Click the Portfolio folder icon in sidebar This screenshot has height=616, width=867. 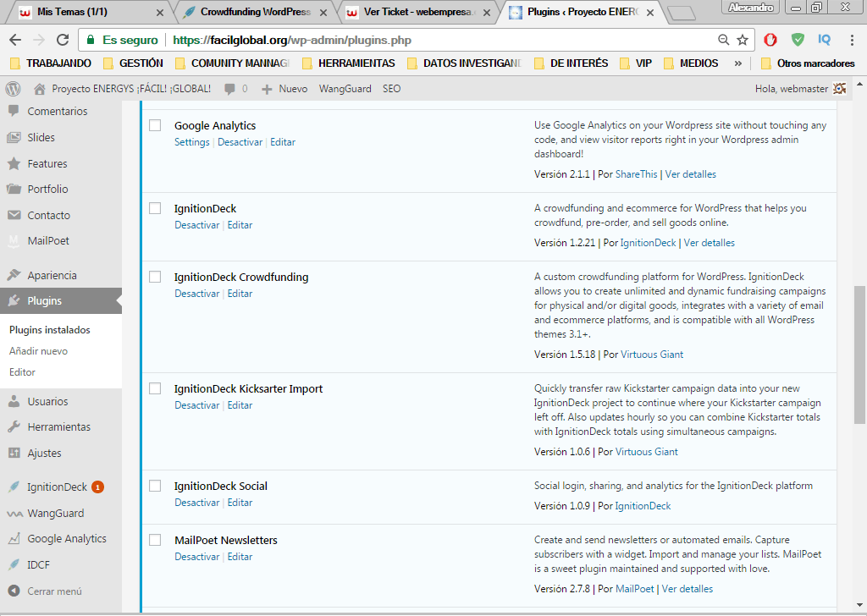pos(14,189)
